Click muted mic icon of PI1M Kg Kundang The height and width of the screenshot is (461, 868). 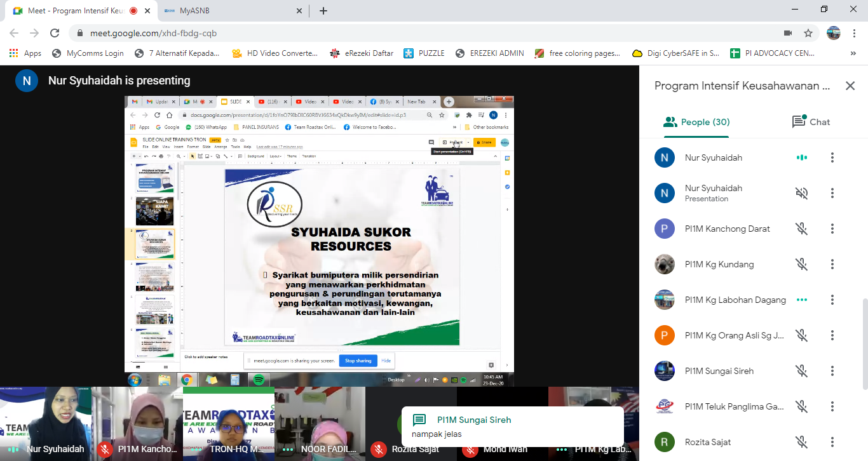point(802,264)
